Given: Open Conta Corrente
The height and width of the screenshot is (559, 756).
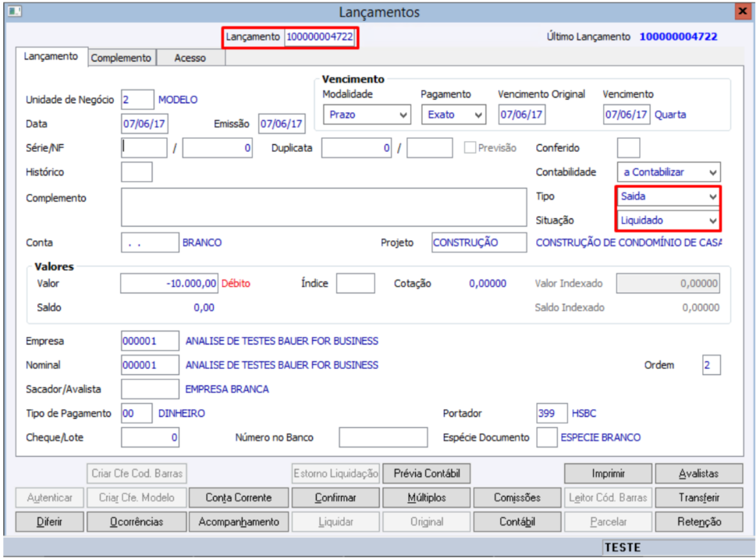Looking at the screenshot, I should (x=239, y=497).
